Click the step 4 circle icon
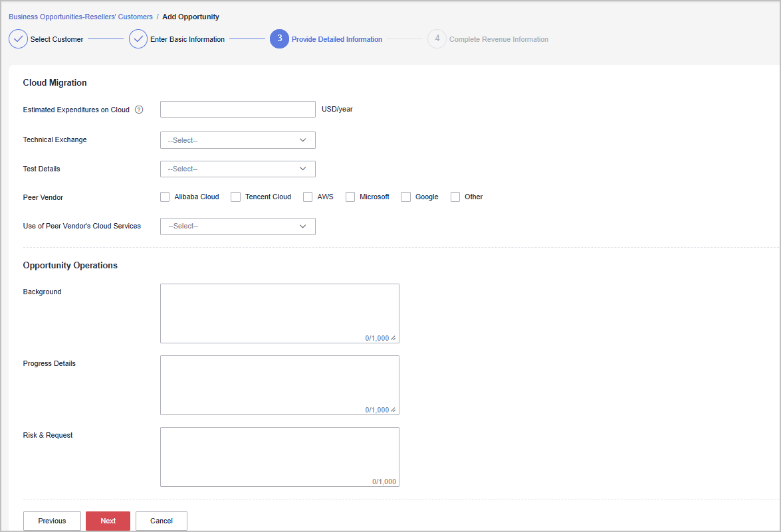The width and height of the screenshot is (781, 532). pyautogui.click(x=437, y=39)
